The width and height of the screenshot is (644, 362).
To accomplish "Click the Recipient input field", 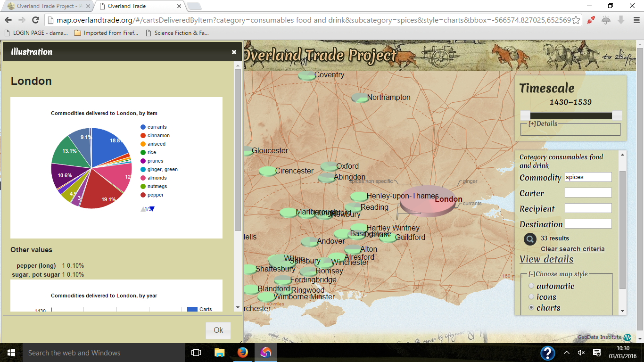I will pyautogui.click(x=588, y=208).
